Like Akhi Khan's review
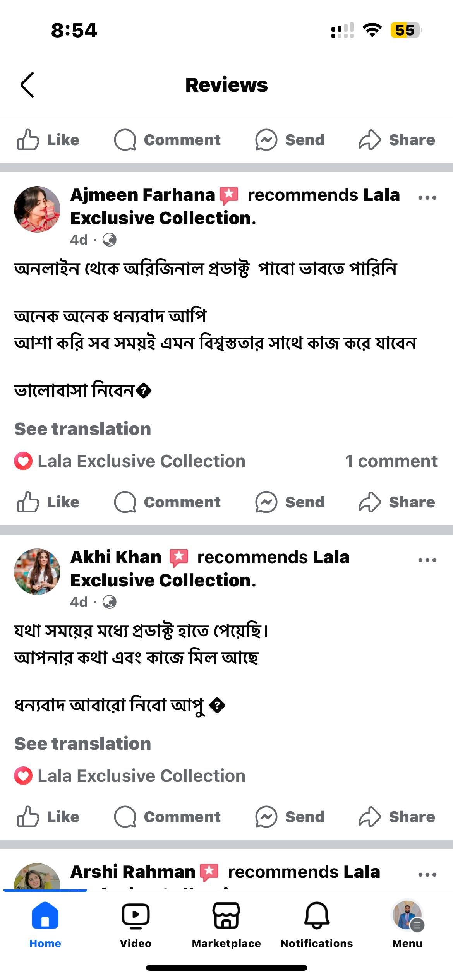The width and height of the screenshot is (453, 980). pyautogui.click(x=48, y=817)
